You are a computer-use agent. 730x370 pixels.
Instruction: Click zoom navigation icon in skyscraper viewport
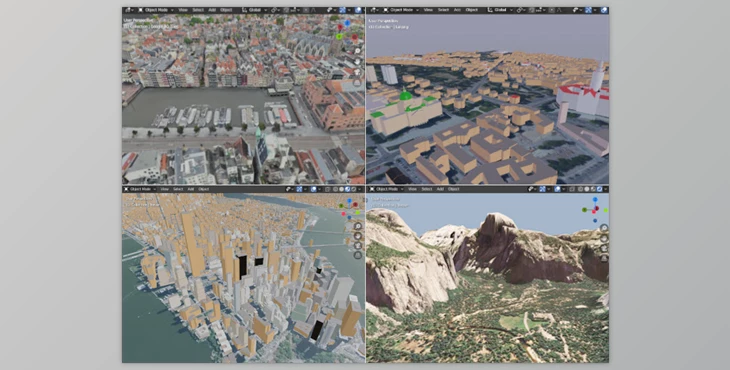coord(358,226)
